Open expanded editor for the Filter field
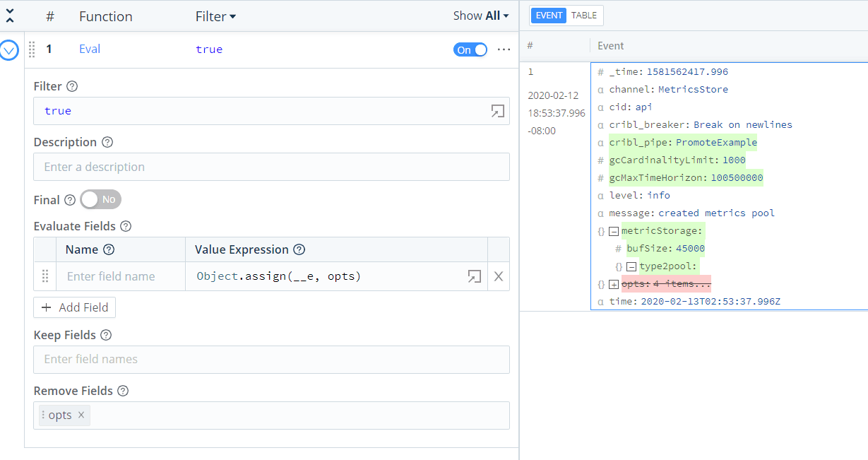This screenshot has width=868, height=460. click(497, 111)
